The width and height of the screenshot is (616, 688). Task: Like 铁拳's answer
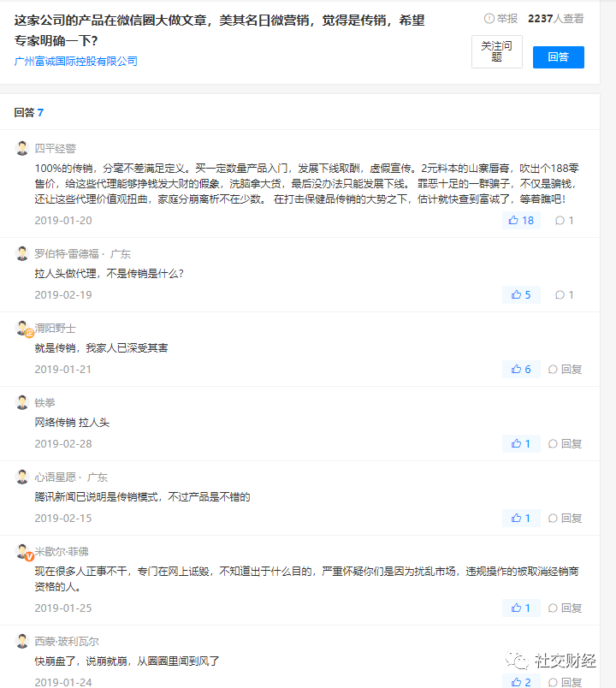coord(521,444)
